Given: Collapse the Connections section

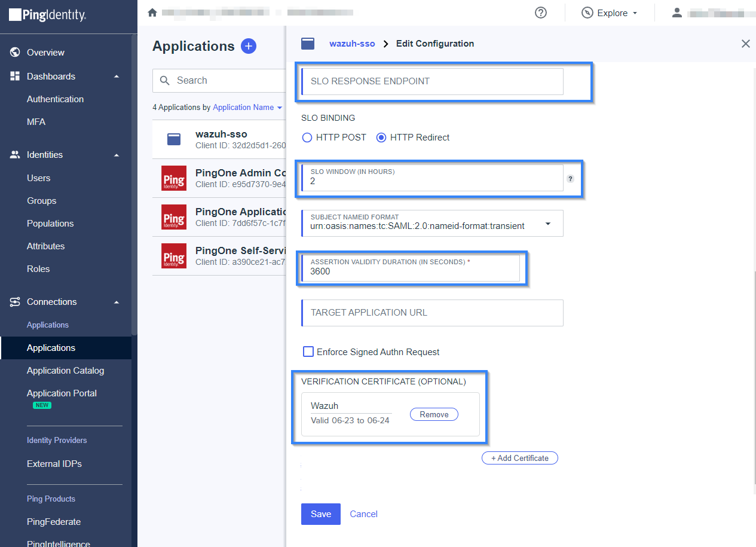Looking at the screenshot, I should point(117,302).
